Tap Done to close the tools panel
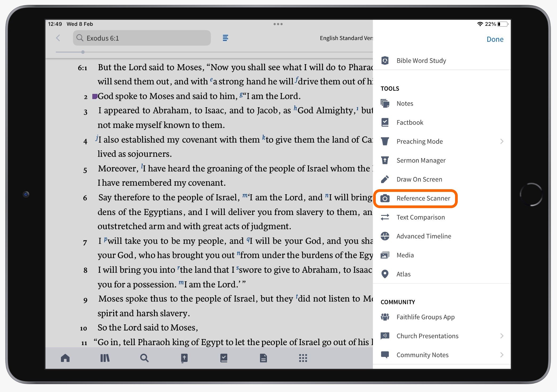The height and width of the screenshot is (392, 557). 495,39
